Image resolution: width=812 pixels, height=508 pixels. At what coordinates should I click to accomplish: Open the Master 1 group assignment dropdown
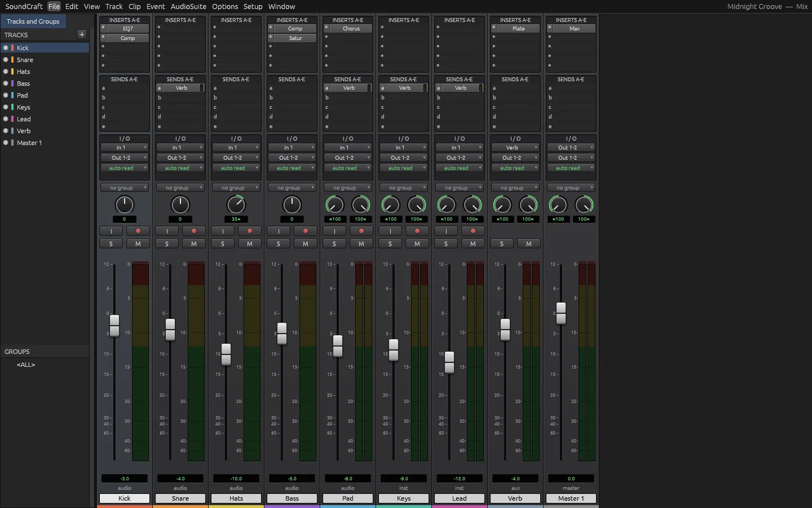(x=571, y=188)
